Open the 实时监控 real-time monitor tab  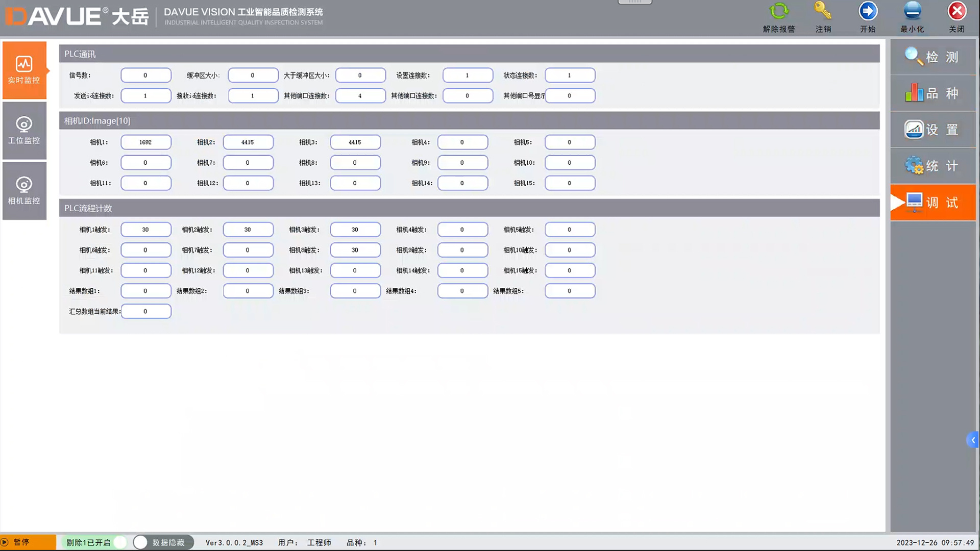[x=24, y=70]
